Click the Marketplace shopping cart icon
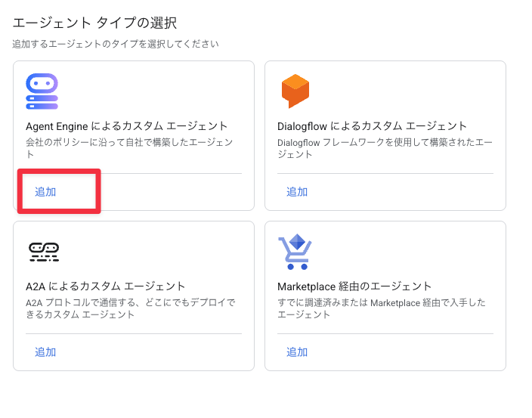 point(295,252)
